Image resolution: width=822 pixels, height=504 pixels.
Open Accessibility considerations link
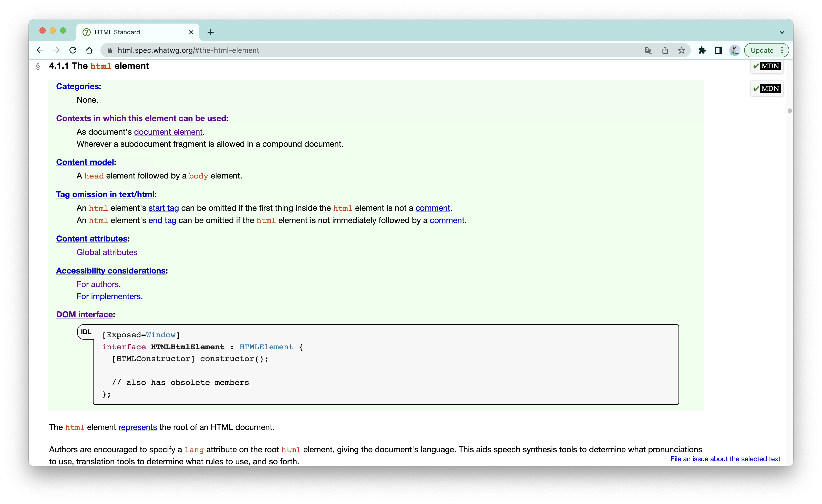click(111, 271)
